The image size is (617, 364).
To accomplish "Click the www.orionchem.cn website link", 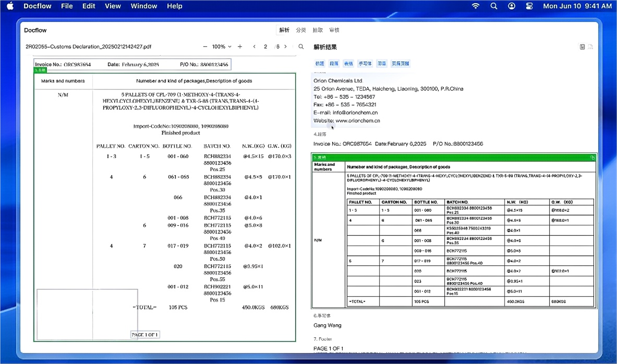I will coord(357,120).
